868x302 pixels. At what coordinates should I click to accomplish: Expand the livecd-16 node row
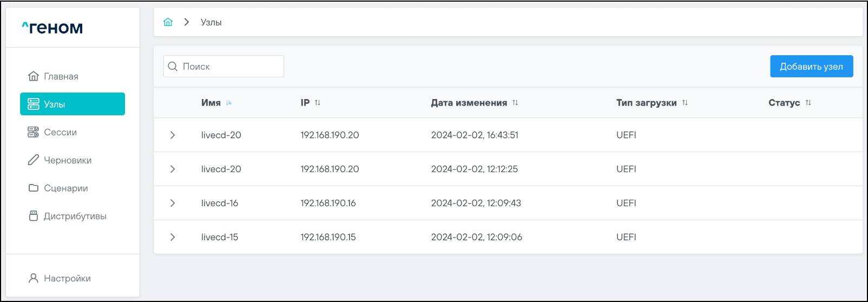pyautogui.click(x=173, y=203)
